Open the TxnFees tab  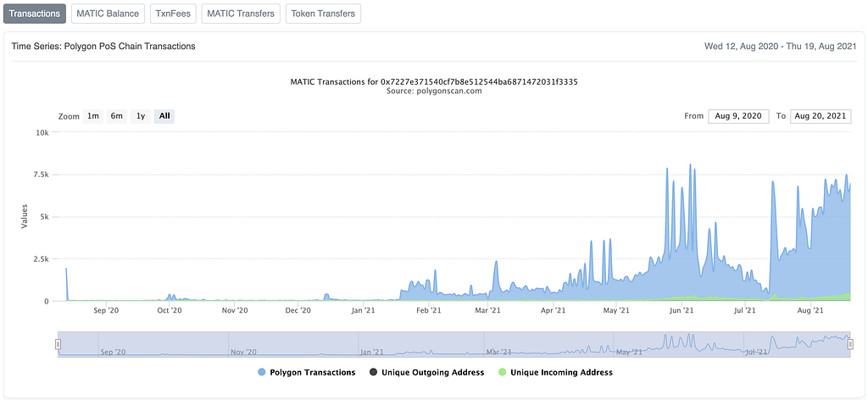tap(173, 14)
